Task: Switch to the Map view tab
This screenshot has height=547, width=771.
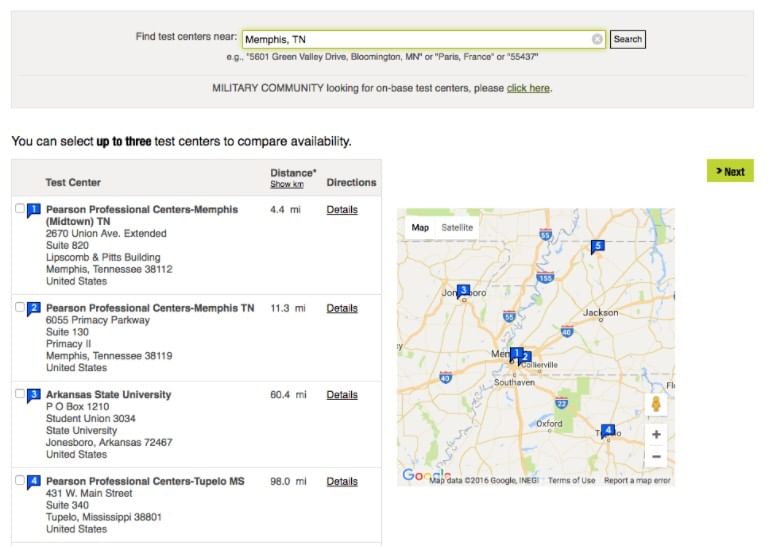Action: pyautogui.click(x=420, y=227)
